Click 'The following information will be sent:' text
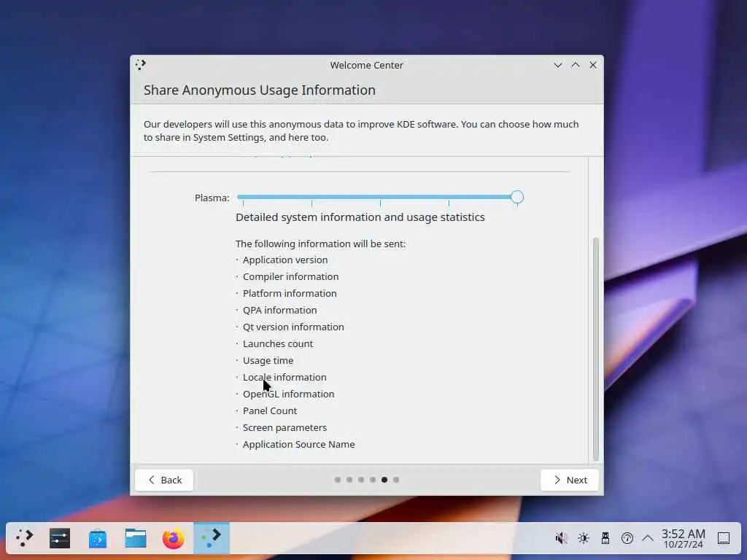The height and width of the screenshot is (560, 747). point(321,244)
